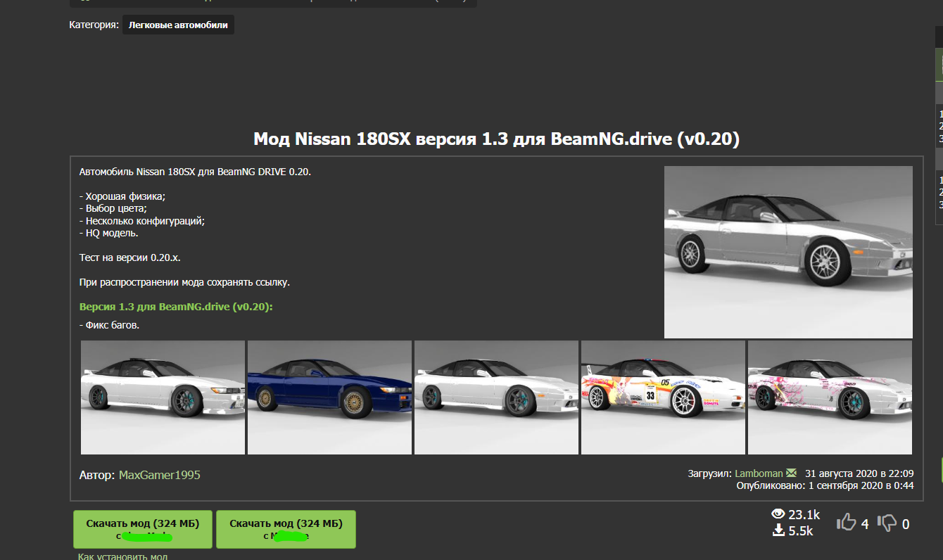Click the 'Категория:' label
The image size is (943, 560).
94,25
